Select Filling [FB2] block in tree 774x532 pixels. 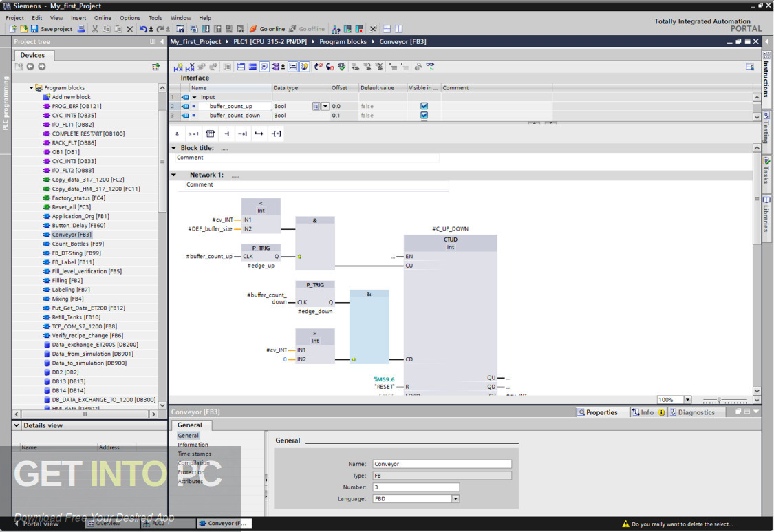[67, 281]
